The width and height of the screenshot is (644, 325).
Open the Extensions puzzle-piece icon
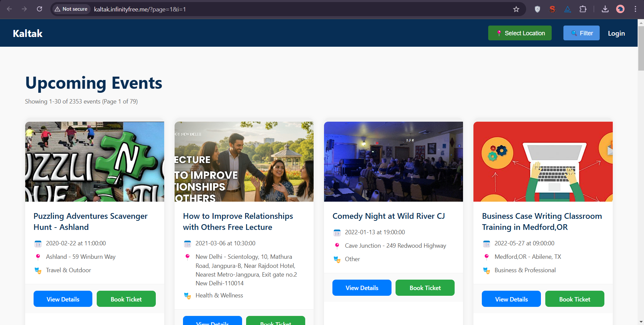tap(583, 9)
